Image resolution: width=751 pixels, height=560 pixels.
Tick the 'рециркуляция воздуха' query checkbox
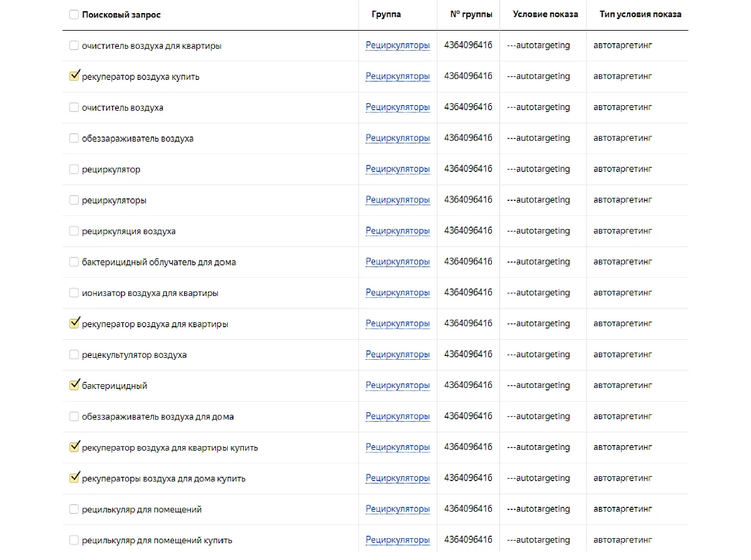pos(74,232)
